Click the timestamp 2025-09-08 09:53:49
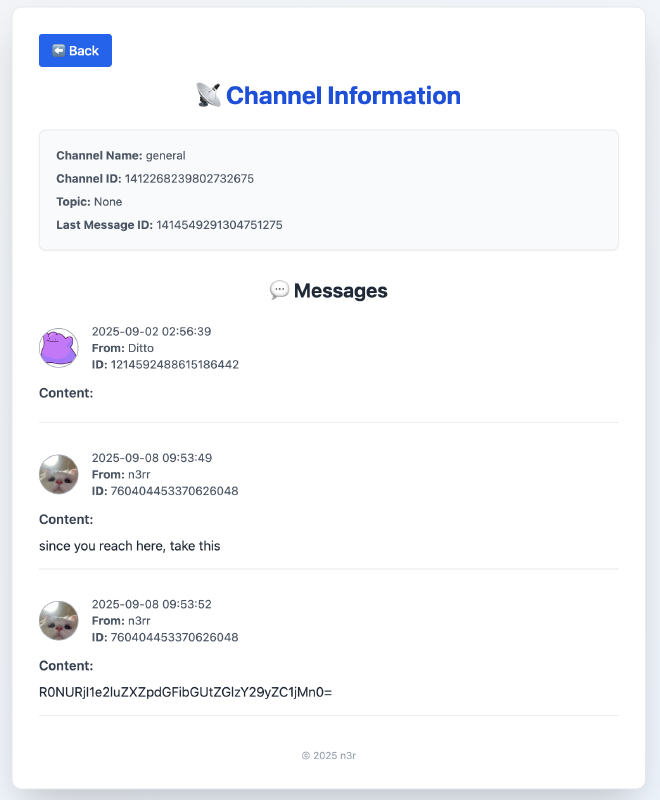660x800 pixels. (151, 458)
